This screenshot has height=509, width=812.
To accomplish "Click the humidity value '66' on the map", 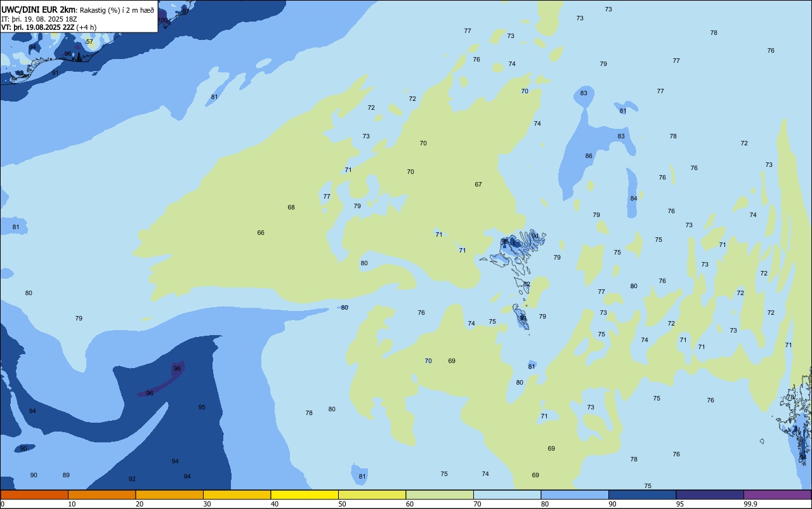I will 261,233.
